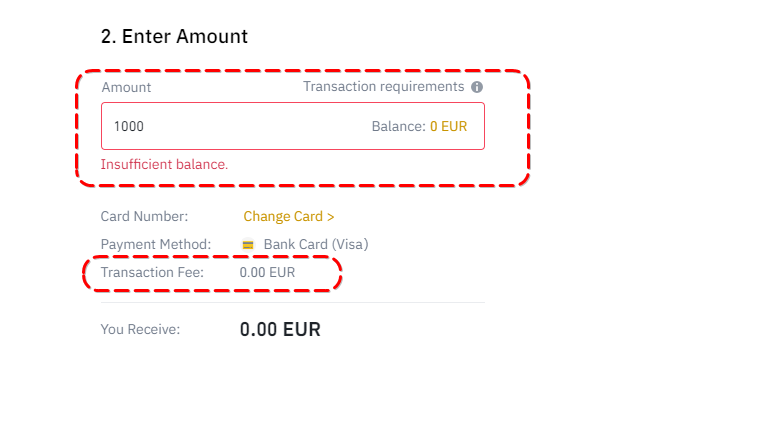Click the Transaction Fee label
Viewport: 784px width, 423px height.
point(152,272)
